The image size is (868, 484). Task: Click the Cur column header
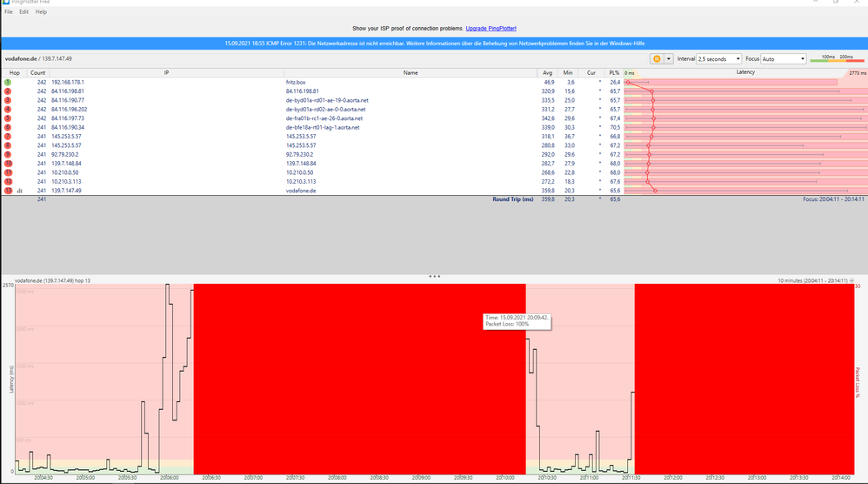coord(591,72)
